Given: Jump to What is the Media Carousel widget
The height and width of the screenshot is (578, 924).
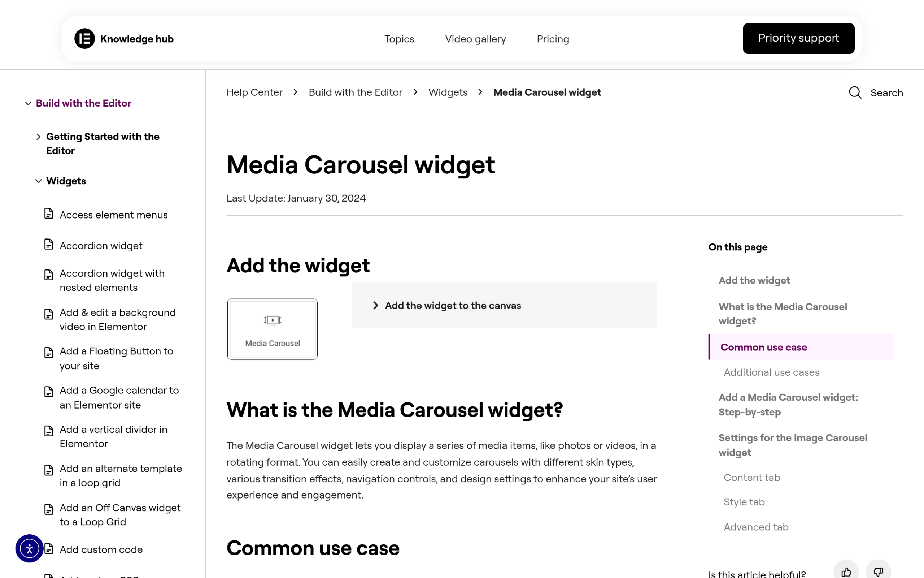Looking at the screenshot, I should pyautogui.click(x=783, y=314).
